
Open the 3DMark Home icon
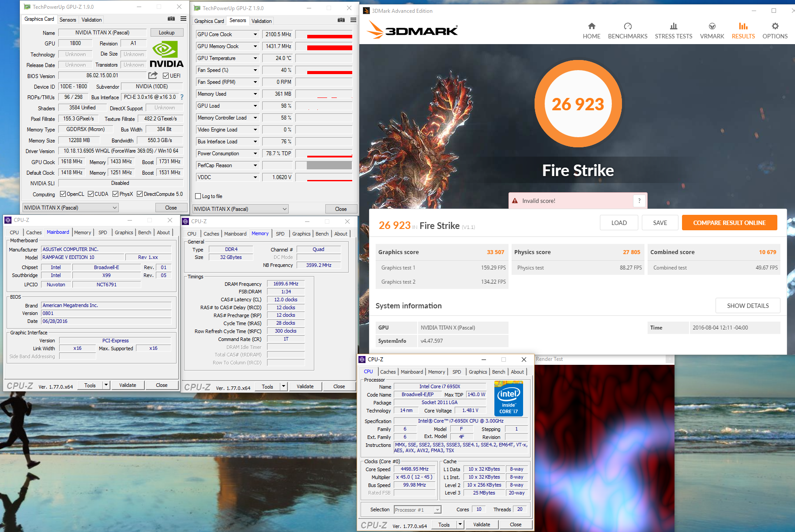click(592, 26)
